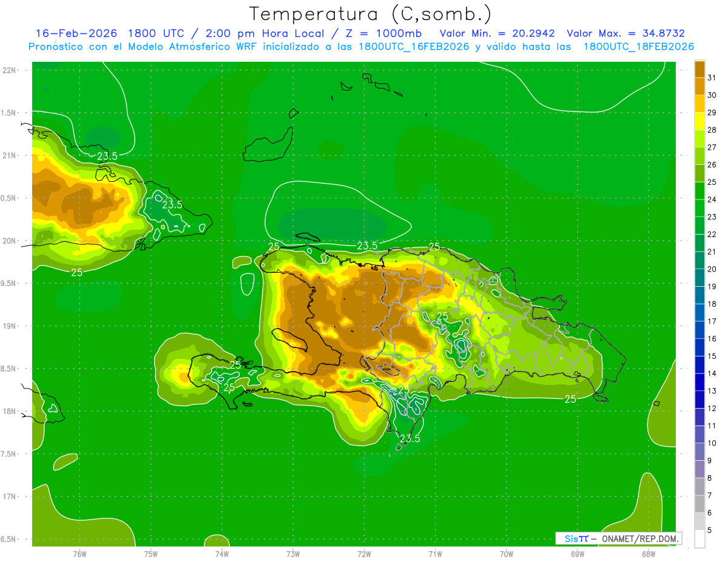Click the "72W" longitude axis label
The width and height of the screenshot is (728, 562).
point(364,554)
